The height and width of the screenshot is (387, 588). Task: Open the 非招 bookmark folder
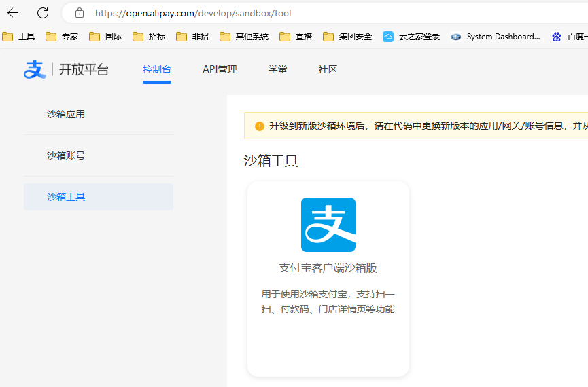pos(192,37)
